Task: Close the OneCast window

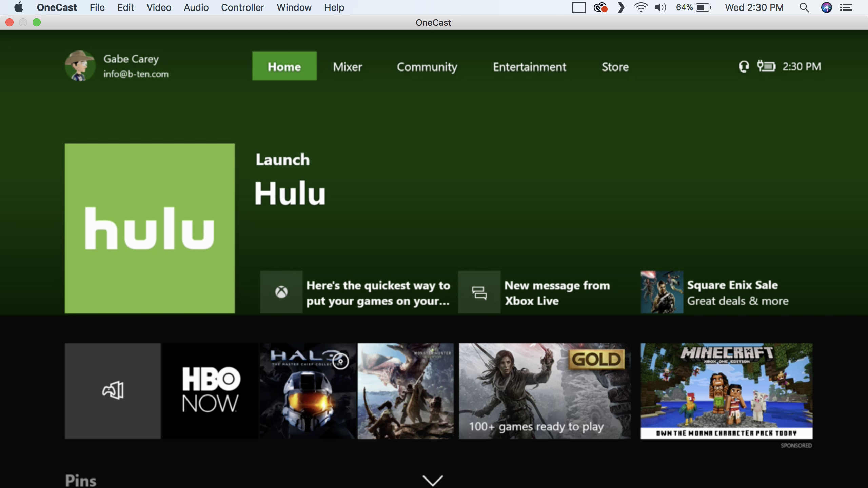Action: 9,22
